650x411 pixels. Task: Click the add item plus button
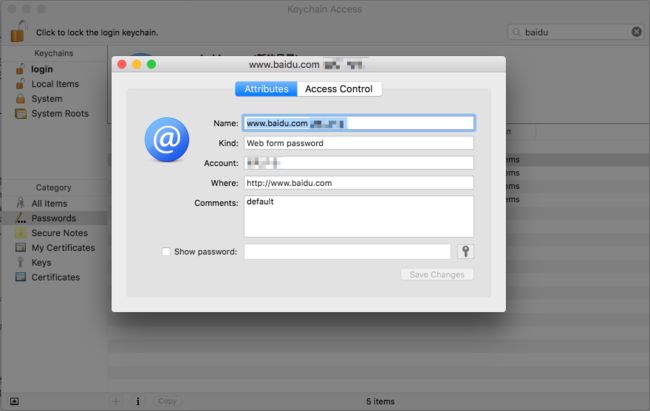click(116, 401)
